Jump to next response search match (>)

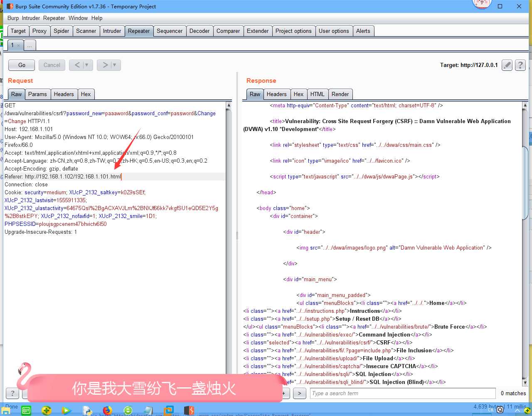pos(300,393)
